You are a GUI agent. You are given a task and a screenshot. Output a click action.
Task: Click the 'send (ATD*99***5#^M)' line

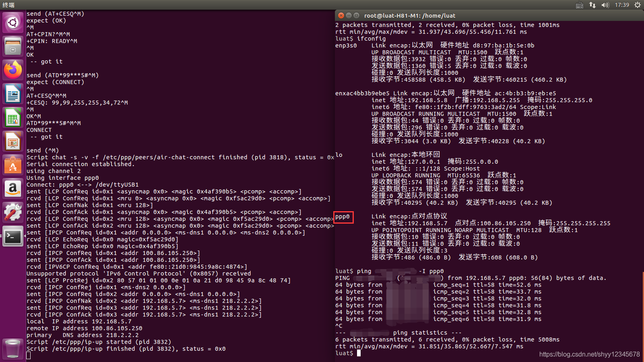[x=62, y=75]
